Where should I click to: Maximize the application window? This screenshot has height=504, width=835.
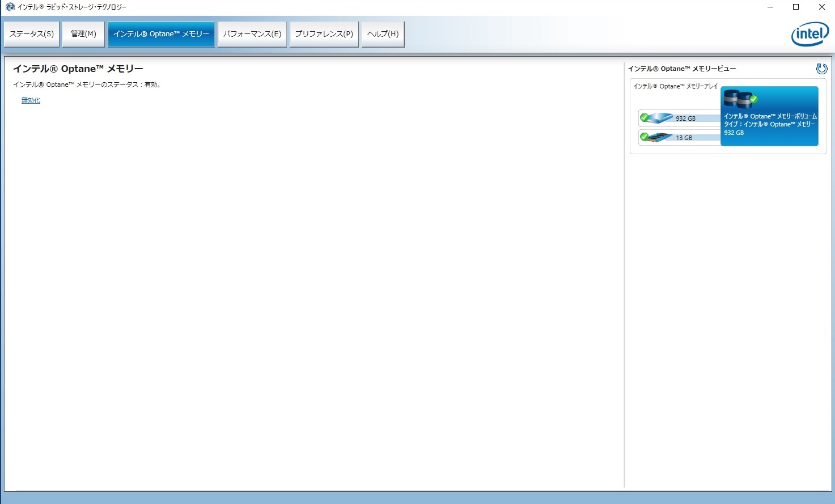click(796, 7)
